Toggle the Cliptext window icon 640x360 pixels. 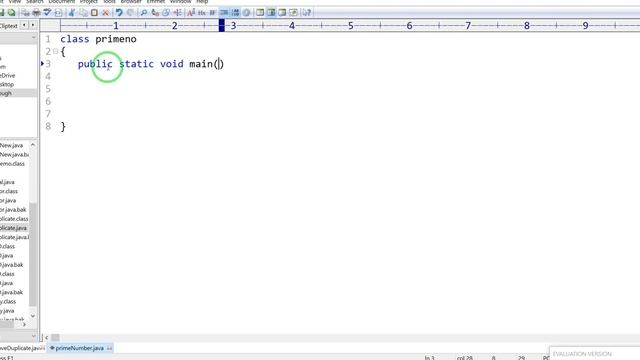260,13
